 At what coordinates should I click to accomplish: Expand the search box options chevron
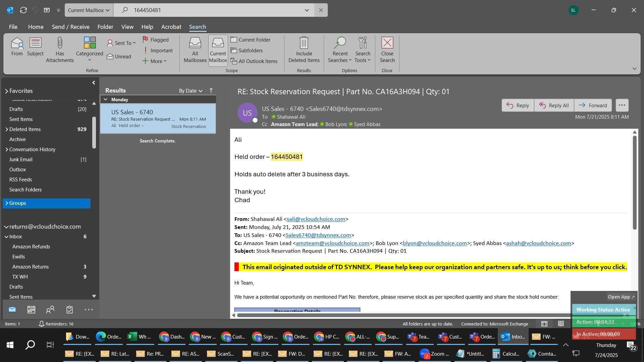[307, 10]
